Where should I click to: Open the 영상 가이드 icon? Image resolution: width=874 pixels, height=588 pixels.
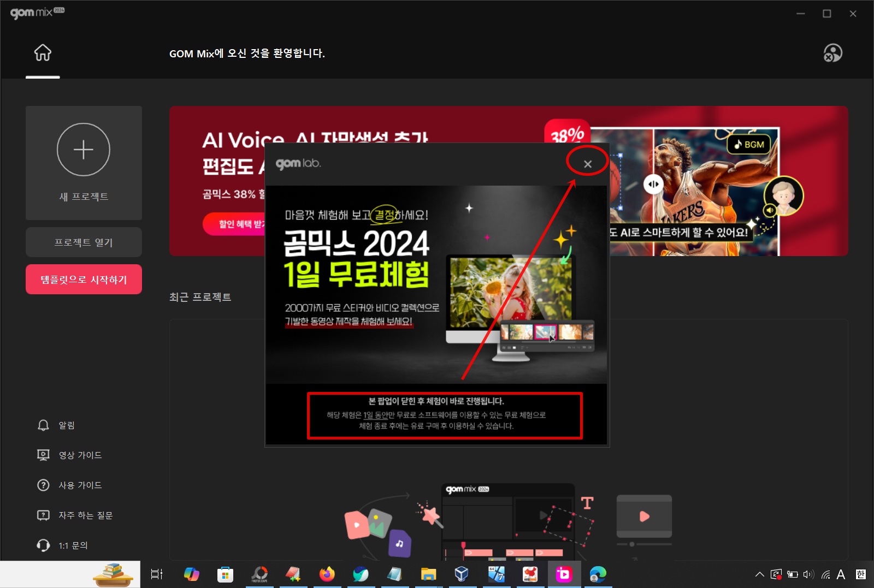pyautogui.click(x=43, y=455)
